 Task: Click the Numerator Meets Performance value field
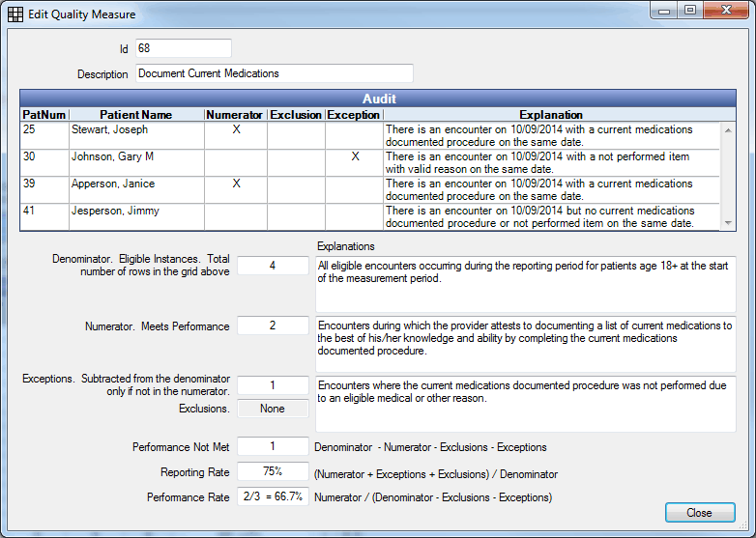[x=273, y=326]
